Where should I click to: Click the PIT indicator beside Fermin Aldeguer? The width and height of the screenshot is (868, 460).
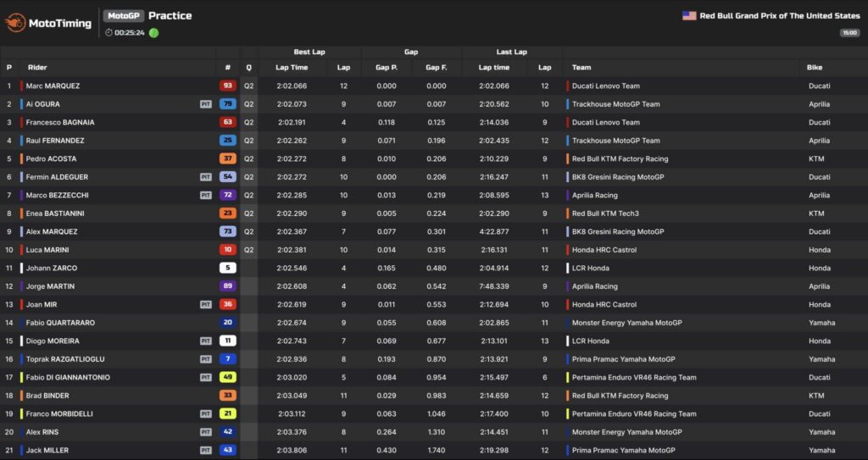[206, 177]
